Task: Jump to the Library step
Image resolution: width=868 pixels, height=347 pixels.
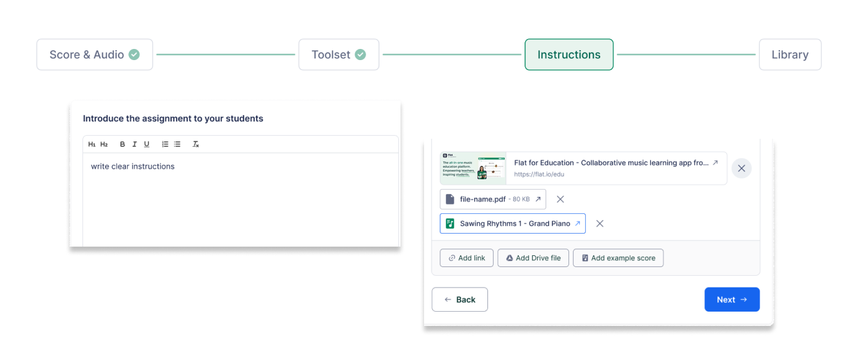Action: pyautogui.click(x=790, y=55)
